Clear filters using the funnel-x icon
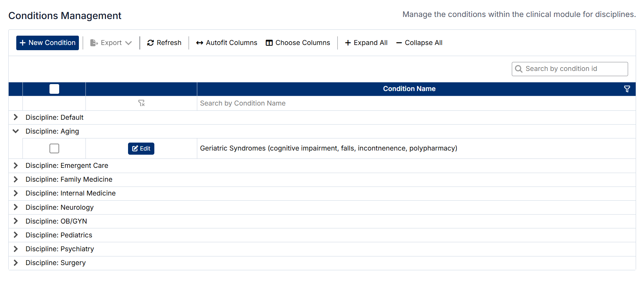This screenshot has width=644, height=281. [141, 103]
